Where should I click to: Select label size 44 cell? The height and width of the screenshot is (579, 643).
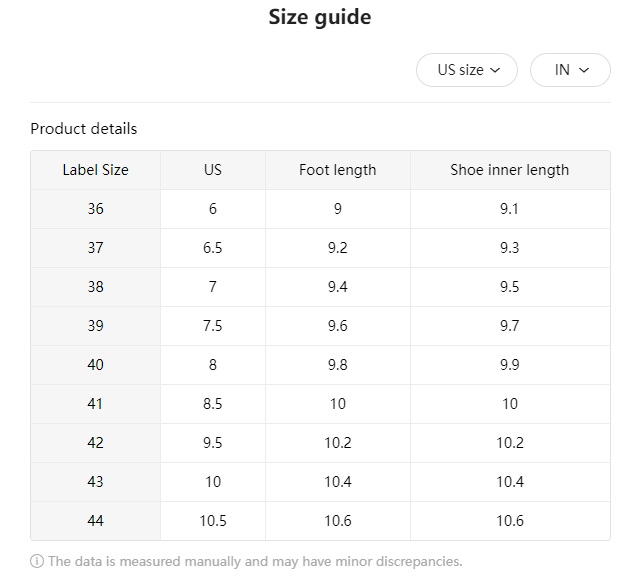tap(95, 521)
